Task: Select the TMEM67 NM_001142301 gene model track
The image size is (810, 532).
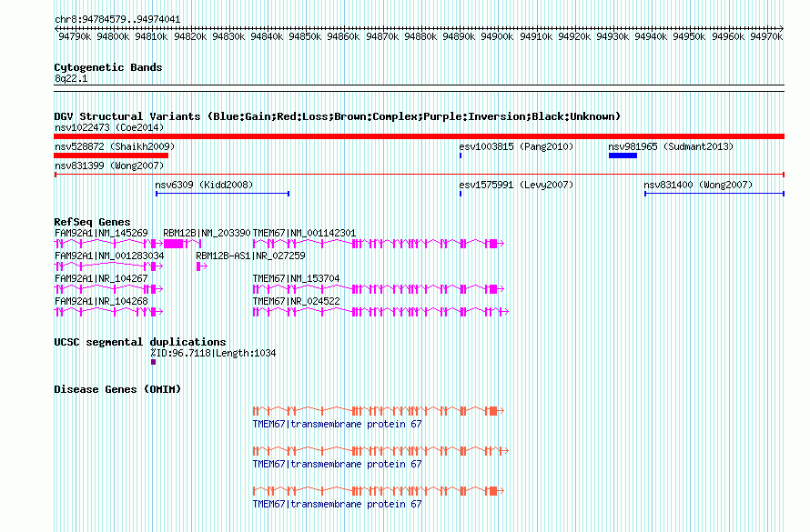Action: [379, 244]
